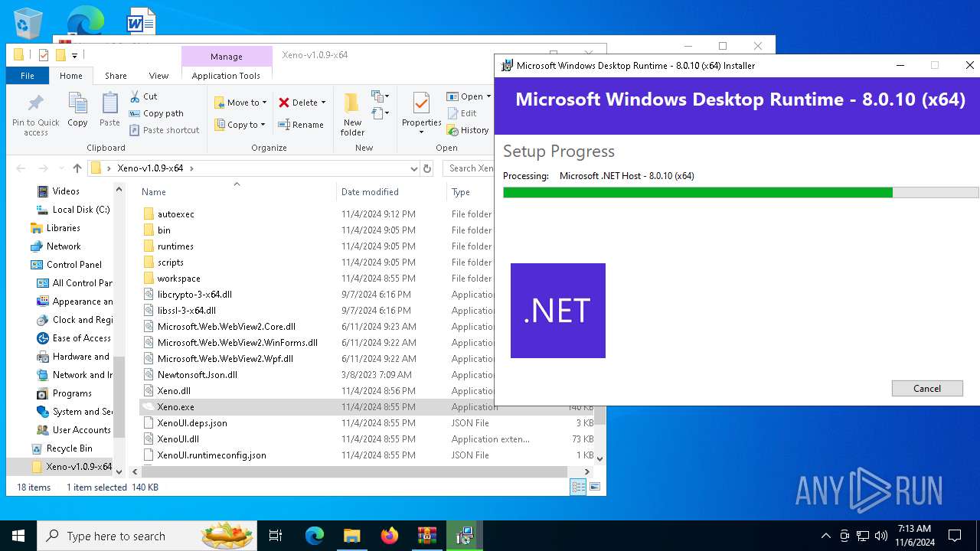Click the Paste icon in ribbon
The width and height of the screenshot is (980, 551).
[109, 109]
